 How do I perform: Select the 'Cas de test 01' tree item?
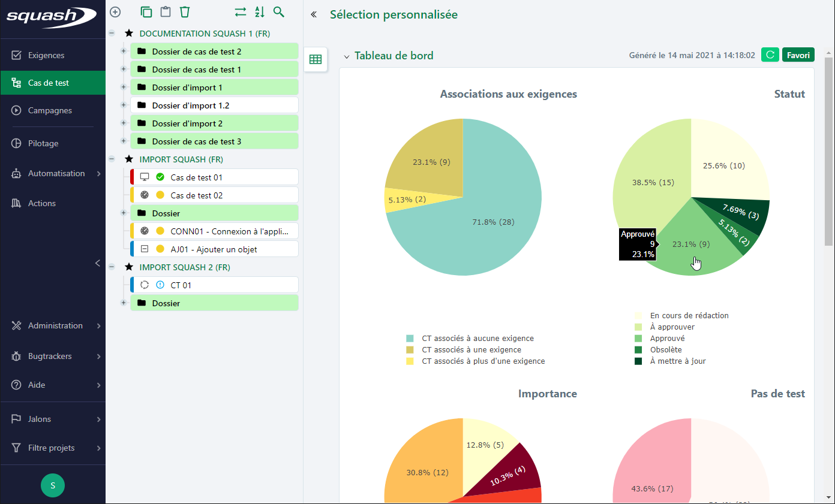tap(196, 177)
